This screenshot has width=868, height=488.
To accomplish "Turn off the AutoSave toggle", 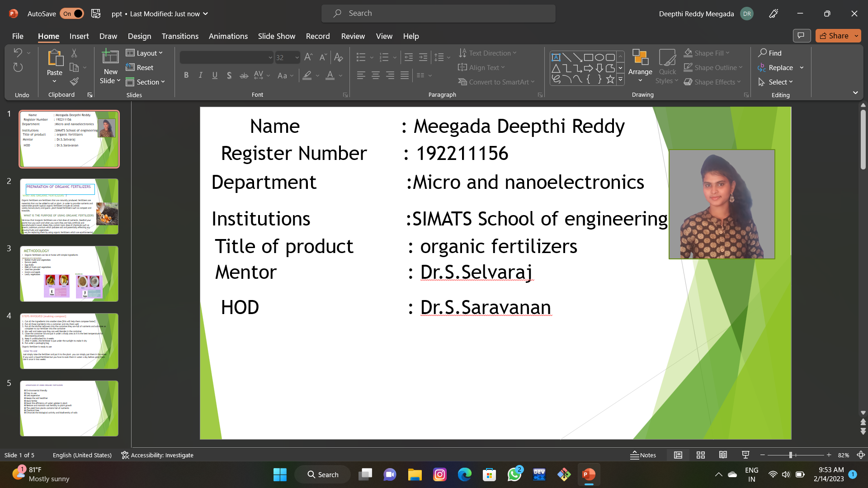I will [x=71, y=14].
